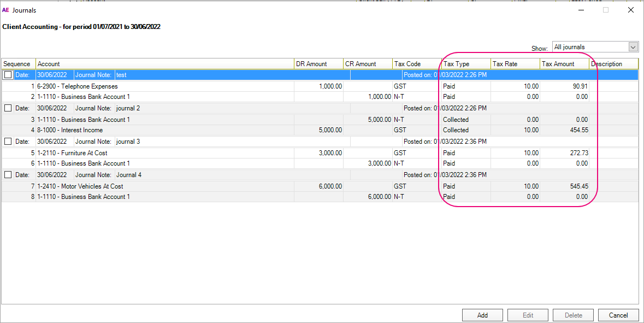This screenshot has width=644, height=323.
Task: Sort by the Account column header
Action: click(164, 64)
